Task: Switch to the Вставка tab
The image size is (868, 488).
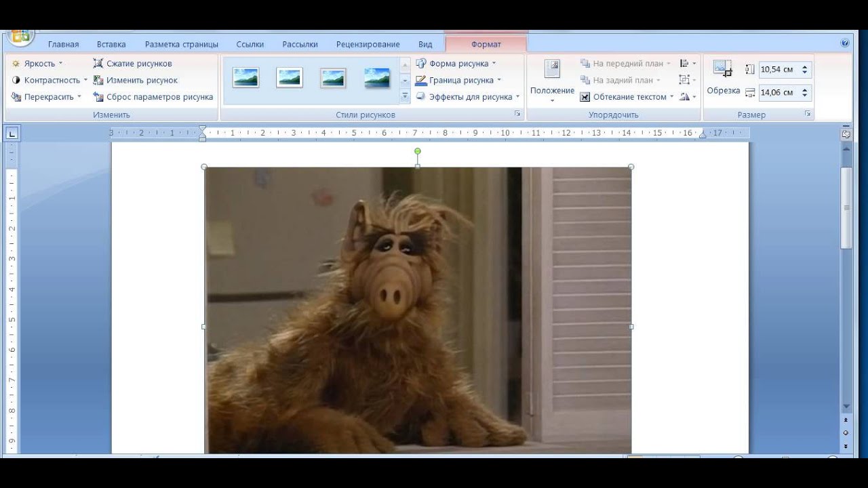Action: (111, 44)
